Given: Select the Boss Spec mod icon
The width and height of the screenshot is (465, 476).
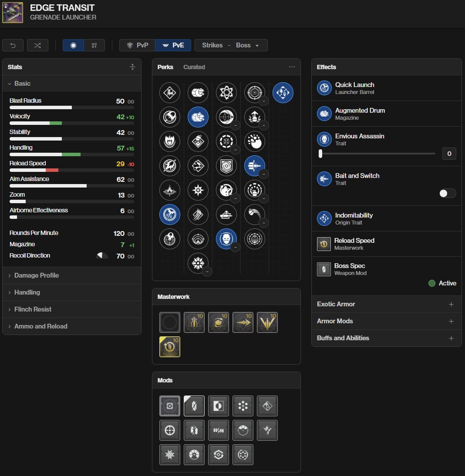Looking at the screenshot, I should pos(194,406).
